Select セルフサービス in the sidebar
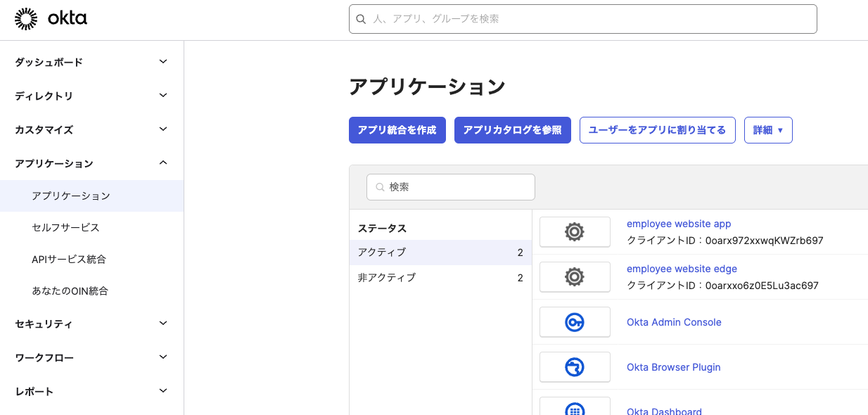Screen dimensions: 868x415 tap(65, 227)
